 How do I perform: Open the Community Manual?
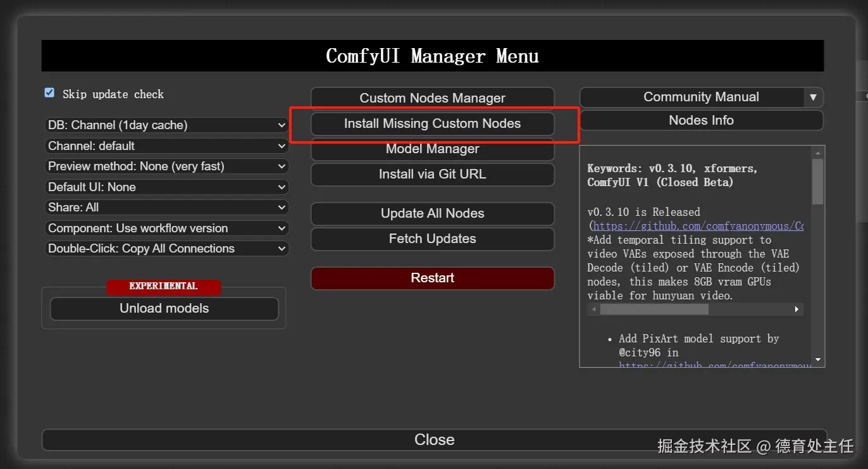click(x=691, y=97)
